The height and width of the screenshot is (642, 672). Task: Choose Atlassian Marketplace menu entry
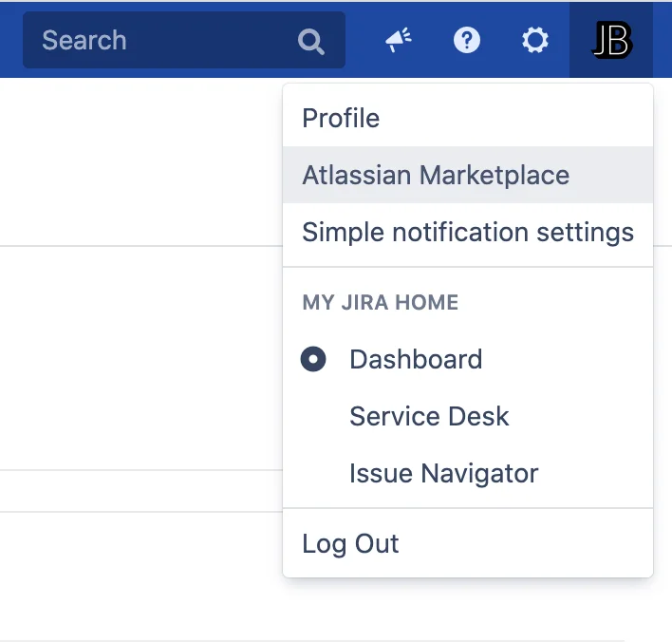coord(468,175)
